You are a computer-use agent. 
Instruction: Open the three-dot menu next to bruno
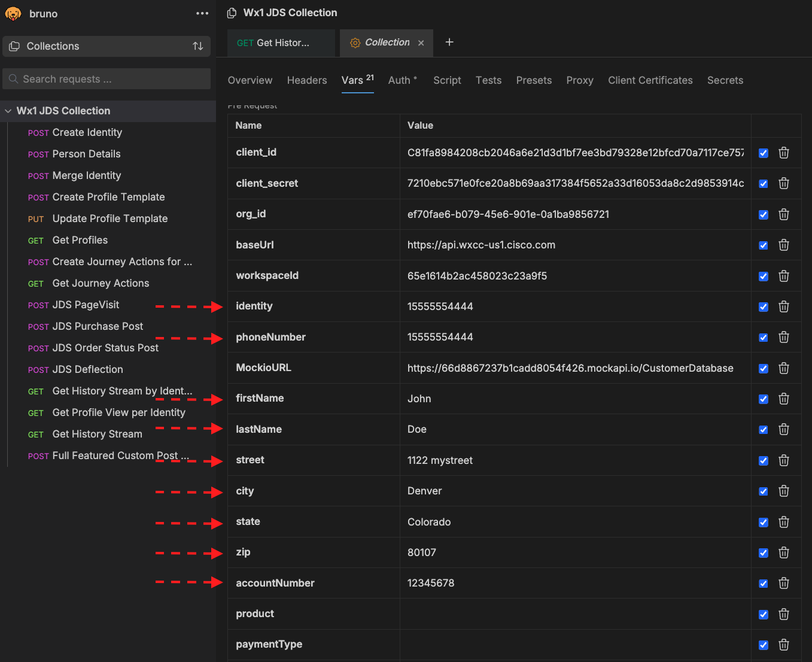pyautogui.click(x=202, y=13)
